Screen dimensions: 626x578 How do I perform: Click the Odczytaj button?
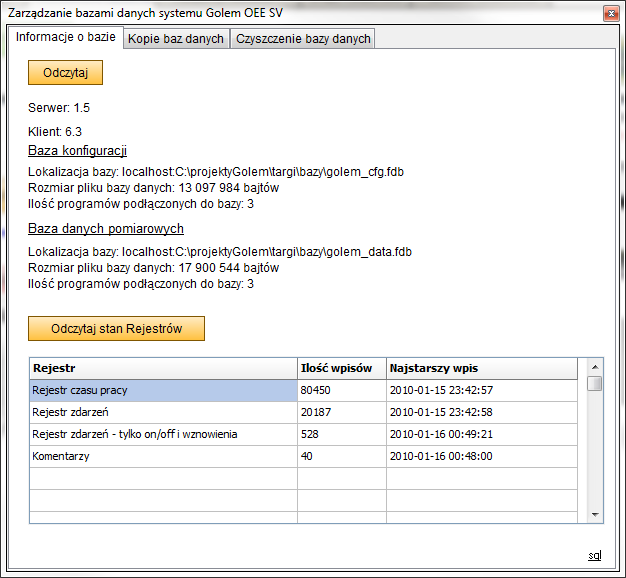(x=65, y=73)
